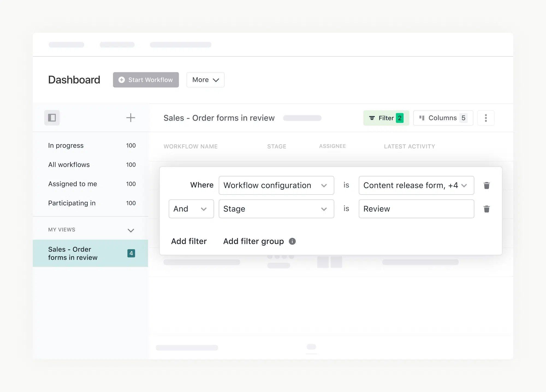Delete the Stage filter row
546x392 pixels.
click(x=486, y=209)
